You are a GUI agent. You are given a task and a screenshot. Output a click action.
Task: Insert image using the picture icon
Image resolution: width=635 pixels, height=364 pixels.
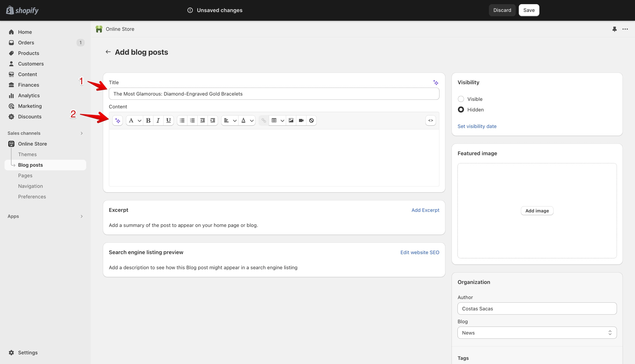pyautogui.click(x=291, y=120)
